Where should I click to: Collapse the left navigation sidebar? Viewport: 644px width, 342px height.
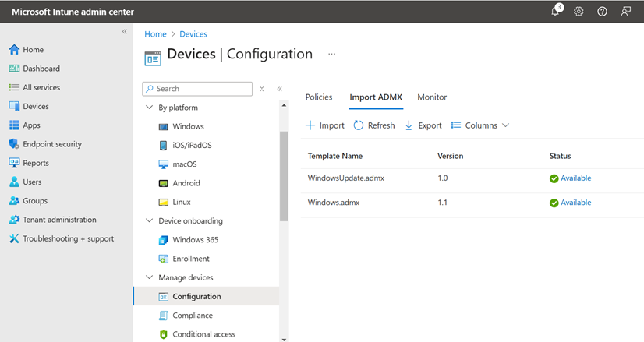125,32
